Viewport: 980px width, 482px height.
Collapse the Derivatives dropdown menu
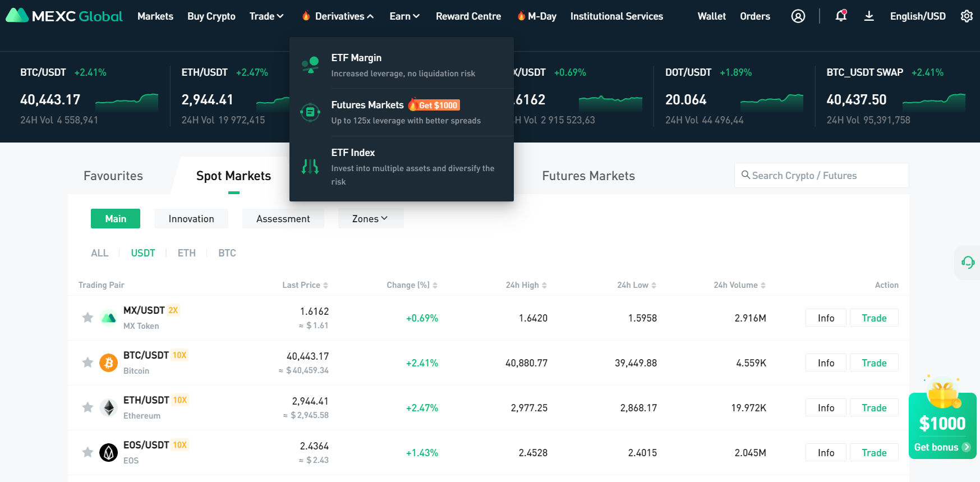tap(344, 16)
